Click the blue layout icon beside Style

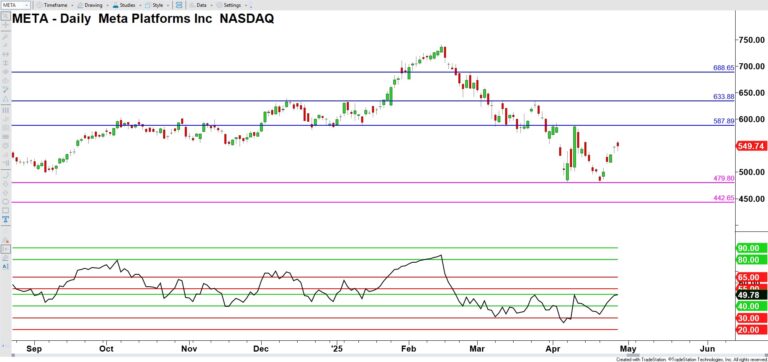pyautogui.click(x=179, y=5)
